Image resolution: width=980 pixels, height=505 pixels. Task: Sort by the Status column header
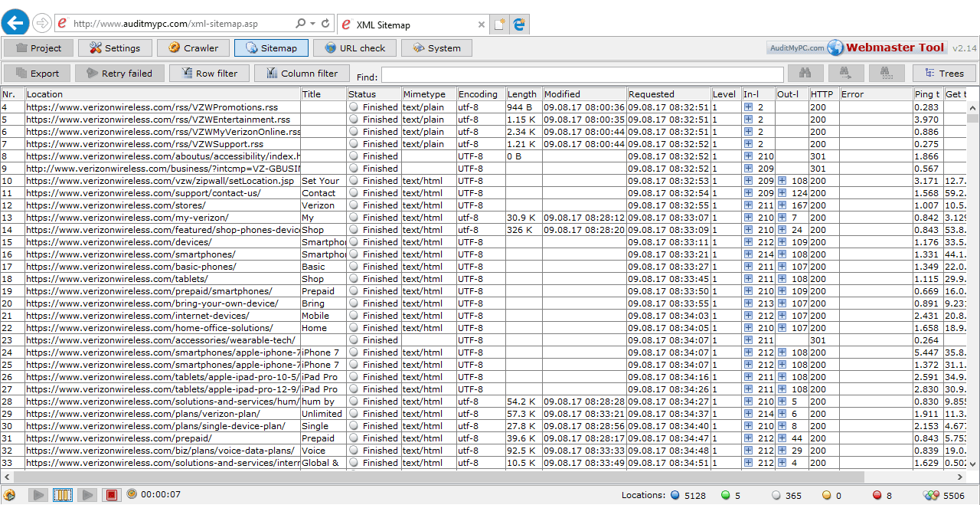click(374, 94)
